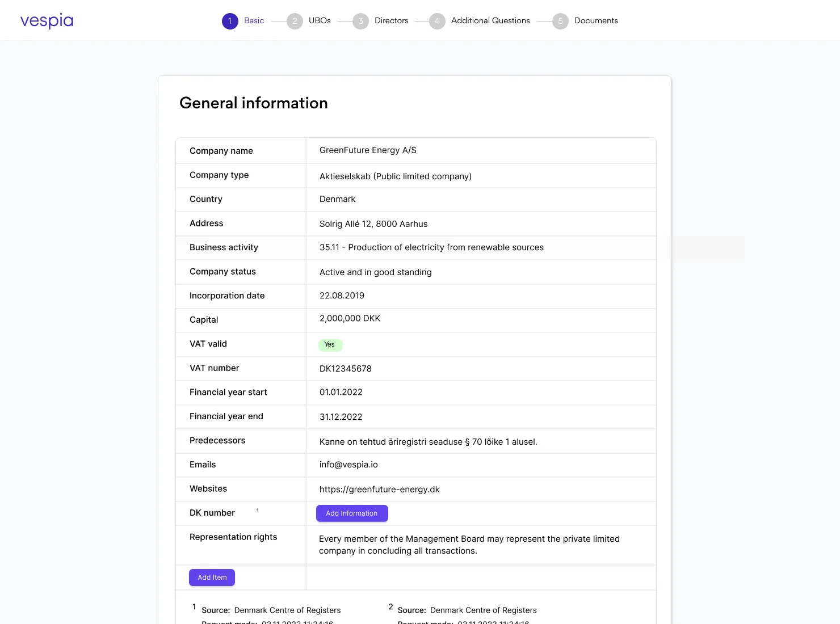Click footnote marker "2" before second Source
Viewport: 840px width, 624px height.
(390, 606)
